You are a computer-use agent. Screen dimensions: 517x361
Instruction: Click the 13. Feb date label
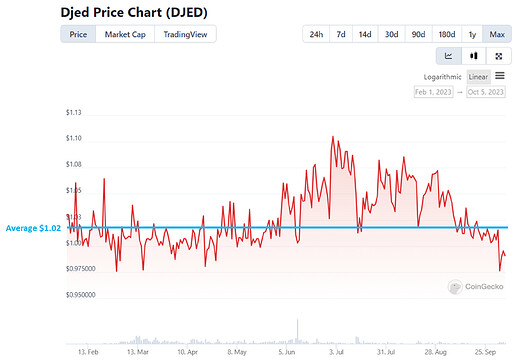88,352
